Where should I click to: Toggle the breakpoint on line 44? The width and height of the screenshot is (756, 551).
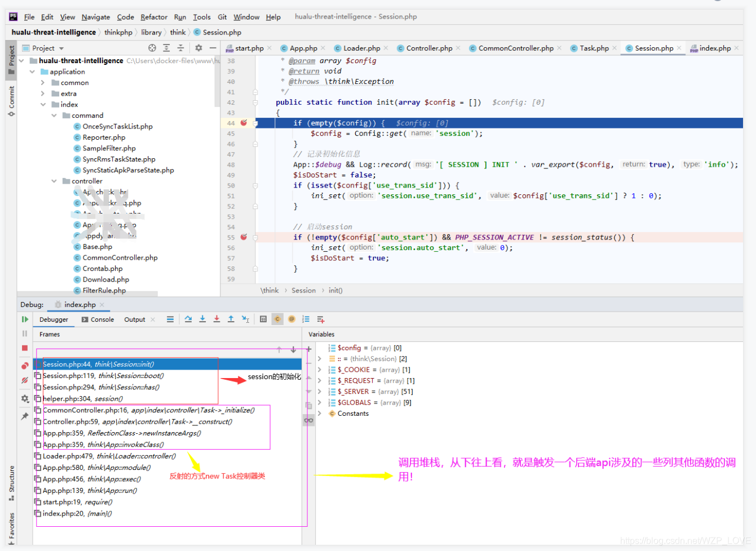(x=243, y=122)
